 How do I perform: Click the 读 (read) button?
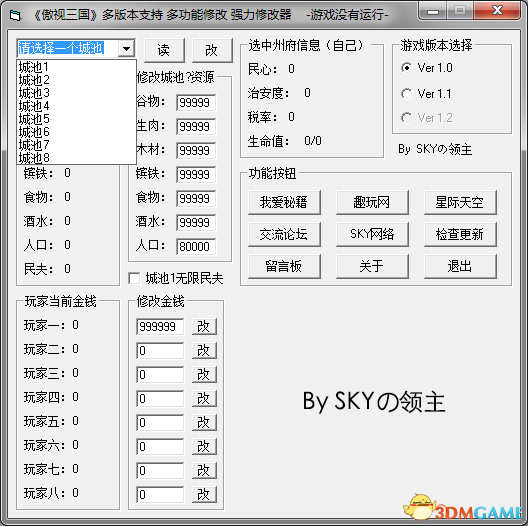pos(164,50)
